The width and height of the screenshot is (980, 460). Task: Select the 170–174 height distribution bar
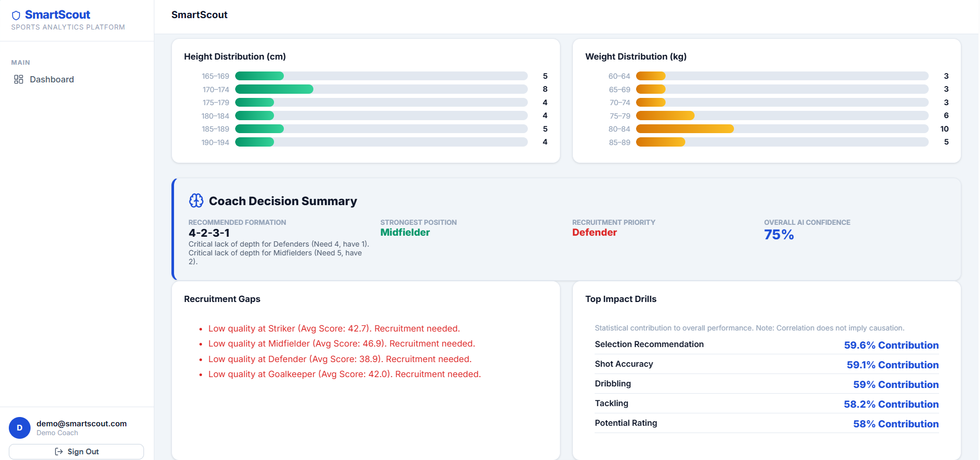[381, 89]
